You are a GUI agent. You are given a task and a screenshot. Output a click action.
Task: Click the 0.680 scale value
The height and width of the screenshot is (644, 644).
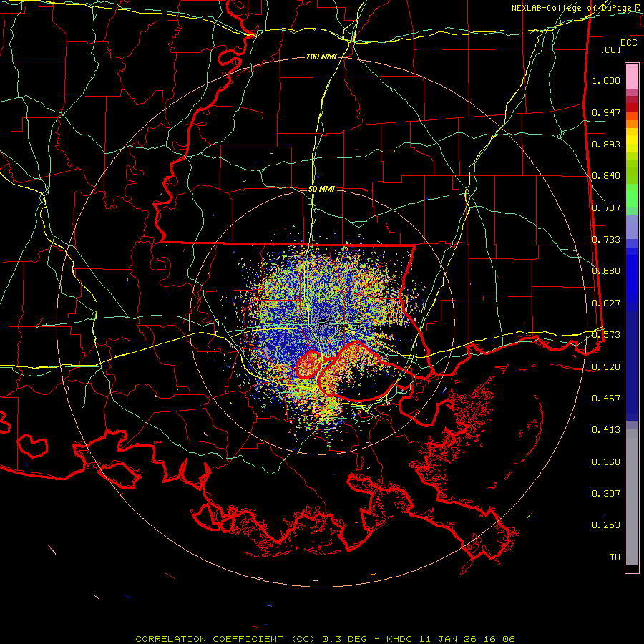[x=606, y=271]
